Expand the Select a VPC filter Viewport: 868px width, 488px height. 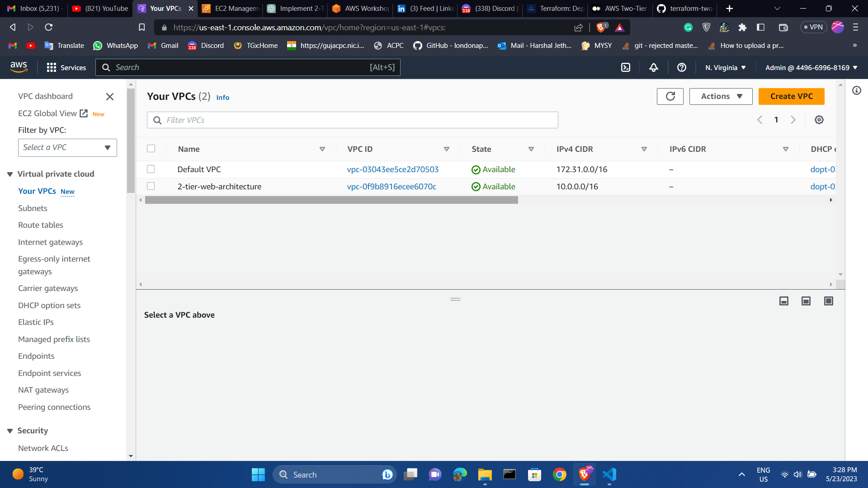tap(67, 148)
